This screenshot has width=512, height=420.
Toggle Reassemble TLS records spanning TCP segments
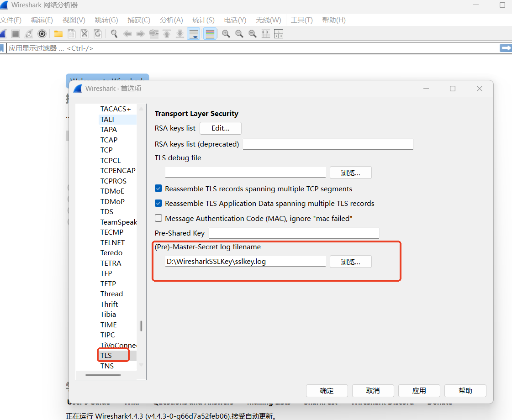(158, 188)
